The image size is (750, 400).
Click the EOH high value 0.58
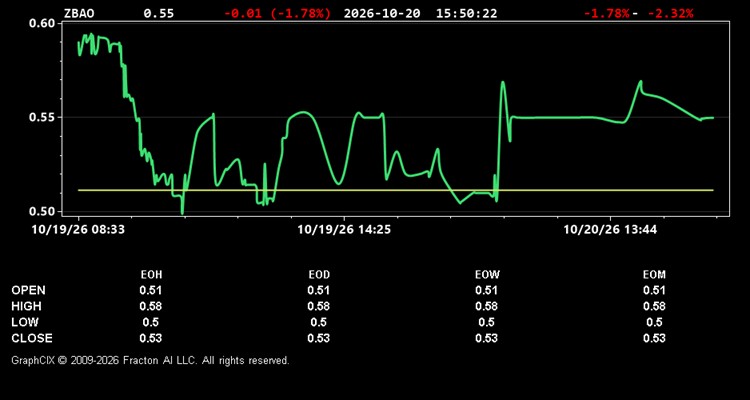click(x=151, y=306)
